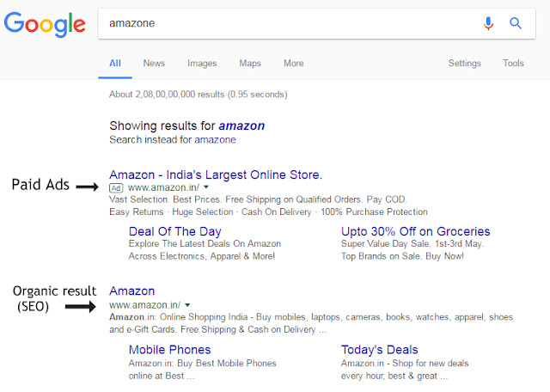Click the ad URL www.amazon.in/
Screen dimensions: 550x392
pos(163,187)
